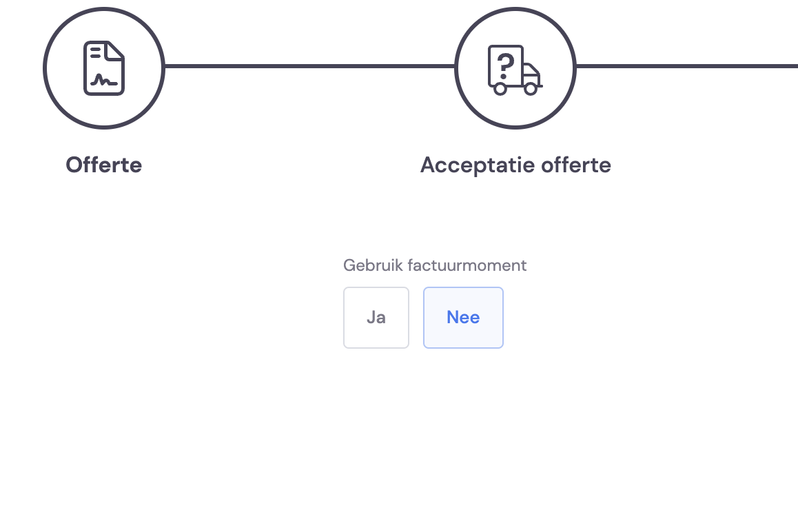Choose Ja for Gebruik factuurmoment
This screenshot has height=532, width=798.
pyautogui.click(x=376, y=318)
